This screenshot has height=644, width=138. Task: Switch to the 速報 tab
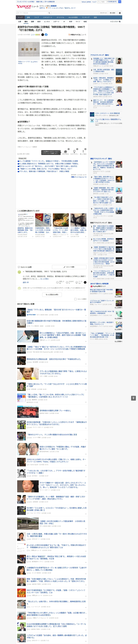pyautogui.click(x=28, y=17)
